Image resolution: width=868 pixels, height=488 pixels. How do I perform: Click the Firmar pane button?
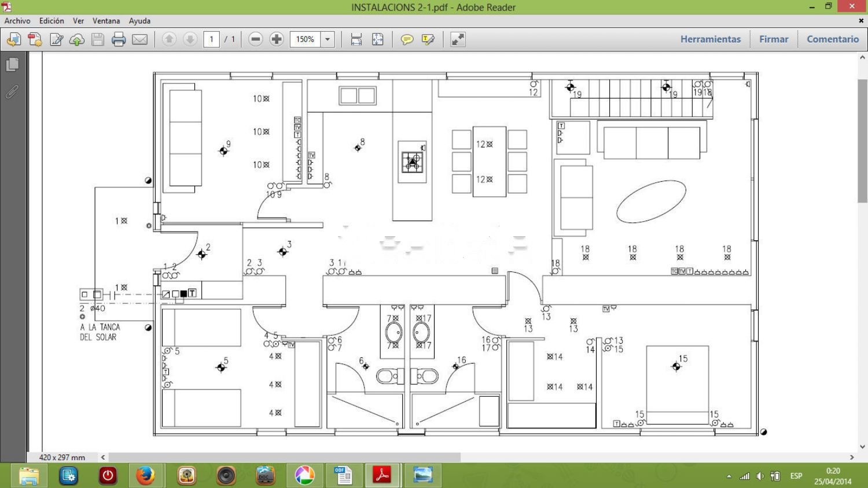click(x=773, y=39)
